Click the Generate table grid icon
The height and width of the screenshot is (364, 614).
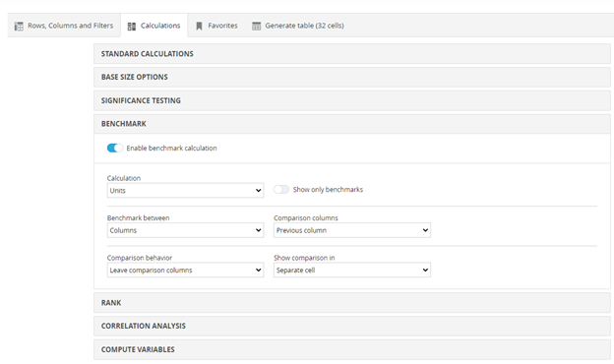256,27
